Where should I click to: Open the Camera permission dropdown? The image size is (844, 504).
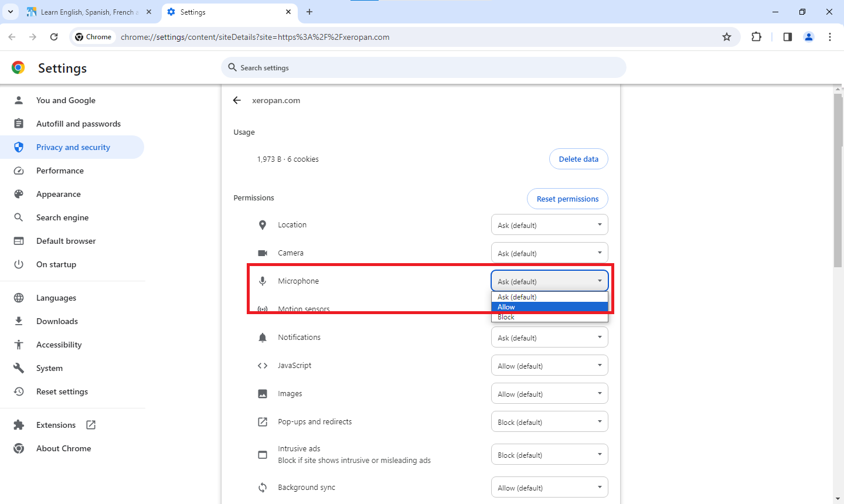pos(549,253)
